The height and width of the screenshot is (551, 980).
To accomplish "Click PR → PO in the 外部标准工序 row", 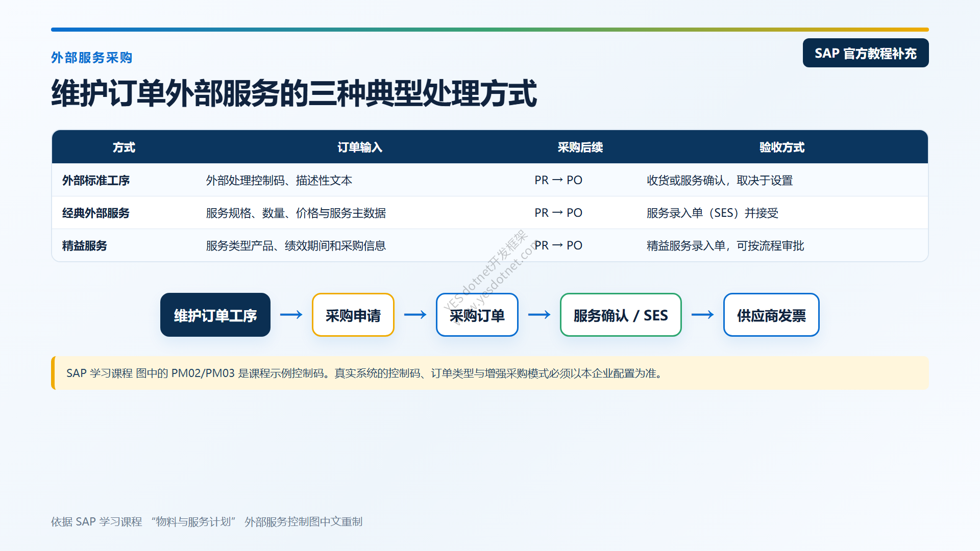I will coord(558,181).
